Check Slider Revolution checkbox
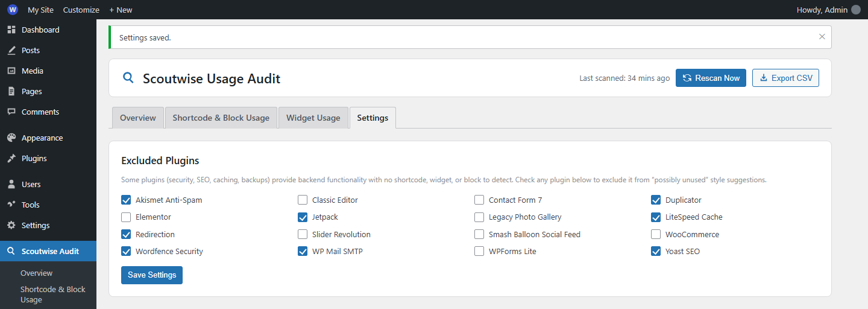Image resolution: width=868 pixels, height=309 pixels. click(303, 234)
